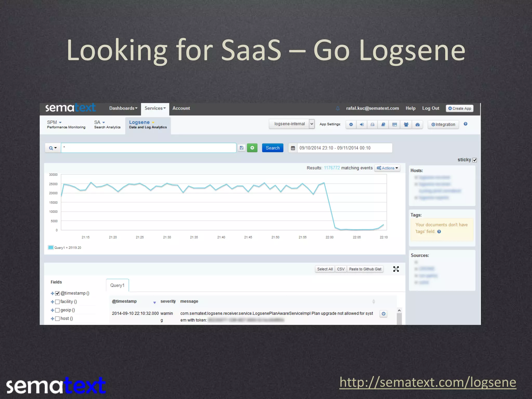Click the results table scrollbar up arrow
Image resolution: width=532 pixels, height=399 pixels.
tap(399, 310)
